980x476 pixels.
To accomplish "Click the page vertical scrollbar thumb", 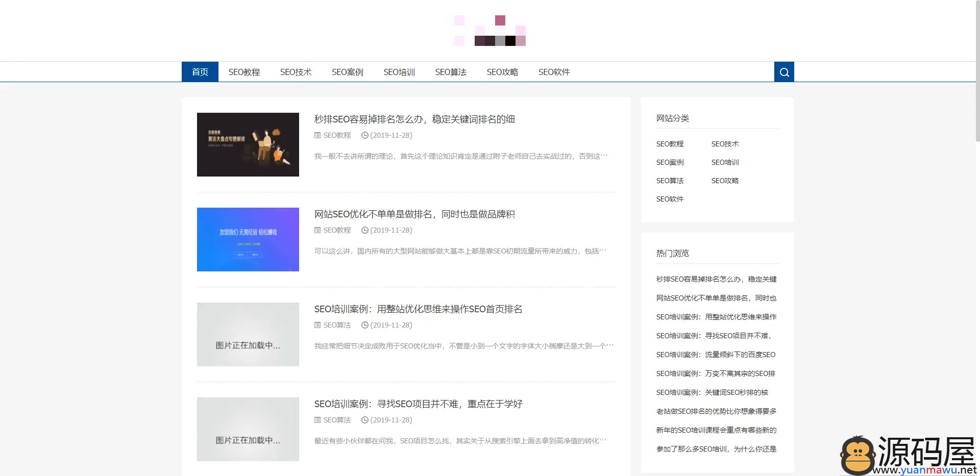I will tap(977, 71).
